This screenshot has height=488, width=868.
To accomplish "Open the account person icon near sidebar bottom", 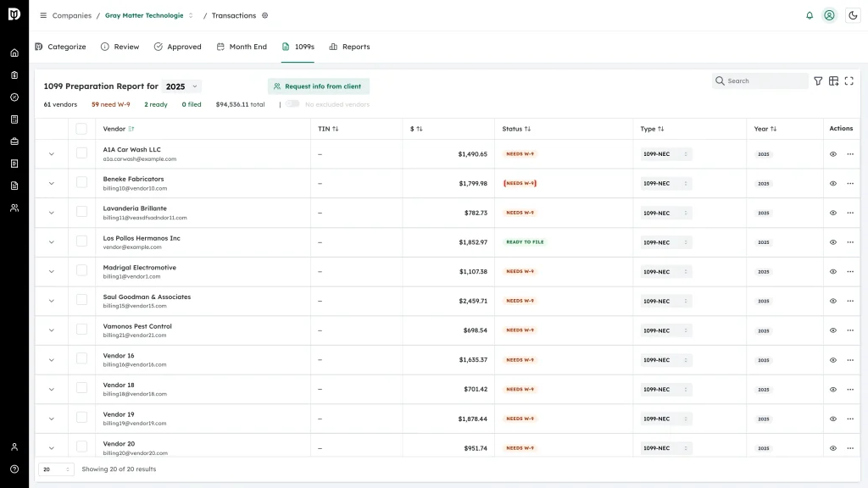I will click(14, 447).
